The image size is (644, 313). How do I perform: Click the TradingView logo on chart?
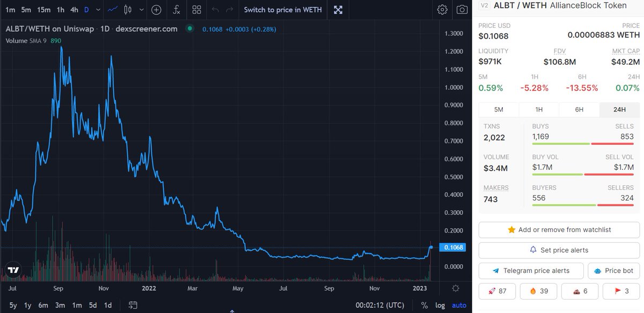point(14,270)
